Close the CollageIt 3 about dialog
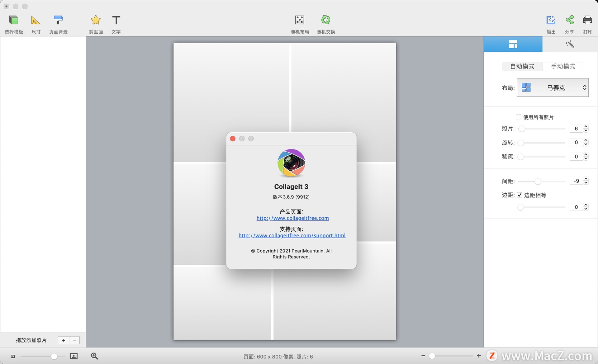The image size is (598, 364). pos(233,139)
